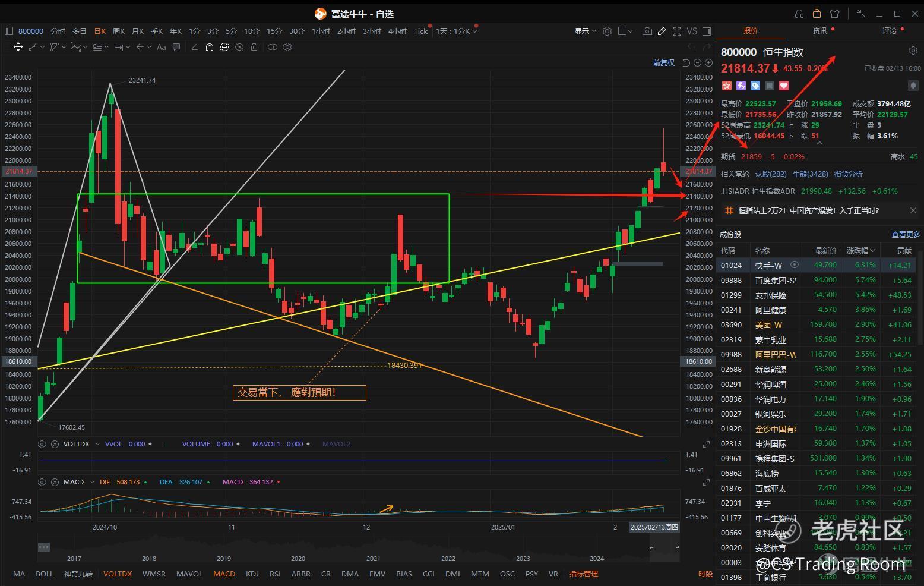This screenshot has width=924, height=586.
Task: Enable the BOLL indicator
Action: coord(45,574)
